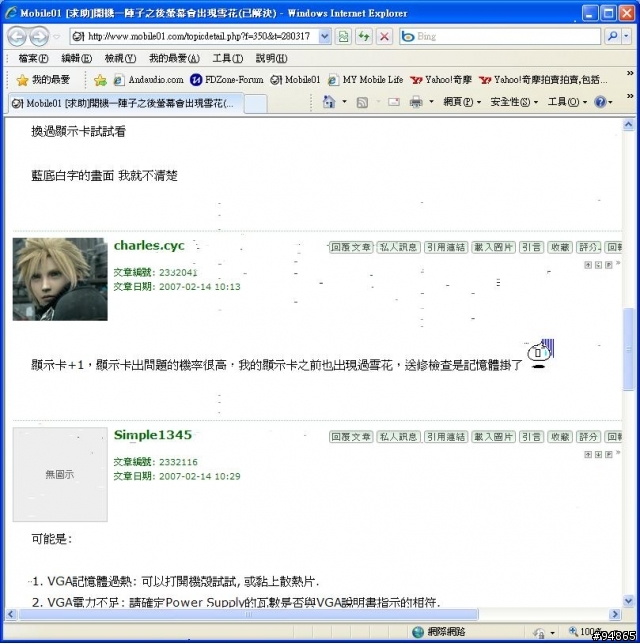Open the 檔案(F) menu

[33, 58]
